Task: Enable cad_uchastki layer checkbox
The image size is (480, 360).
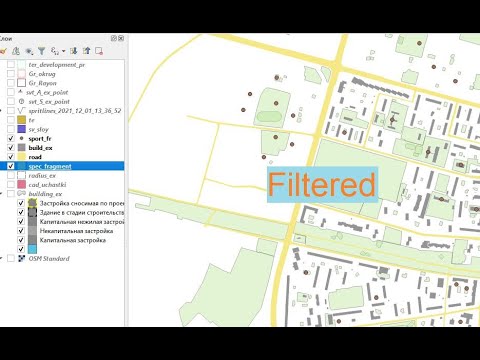Action: (x=11, y=184)
